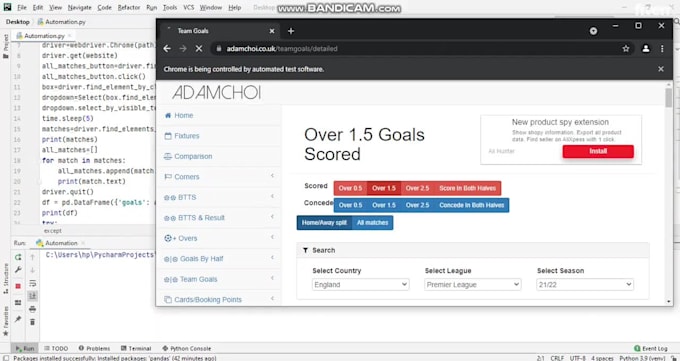Open the Terminal tool window tab
This screenshot has width=680, height=361.
pyautogui.click(x=136, y=348)
